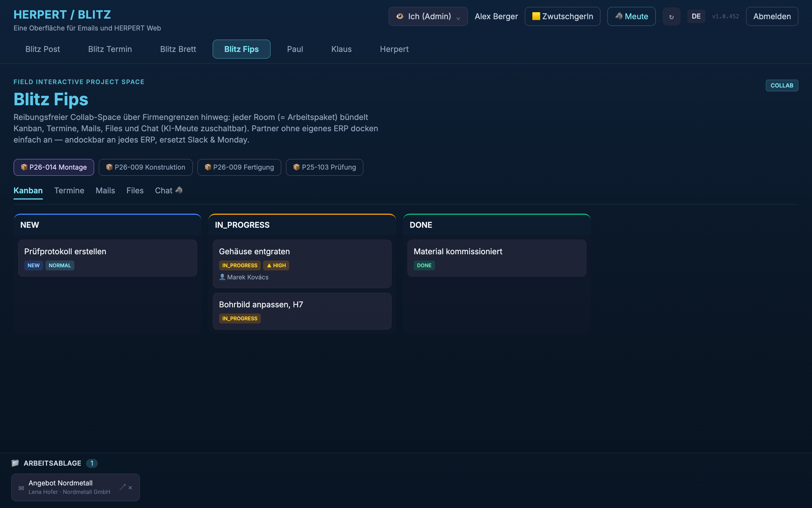Click NEW badge on Prüfprotokoll card
812x508 pixels.
(x=34, y=265)
